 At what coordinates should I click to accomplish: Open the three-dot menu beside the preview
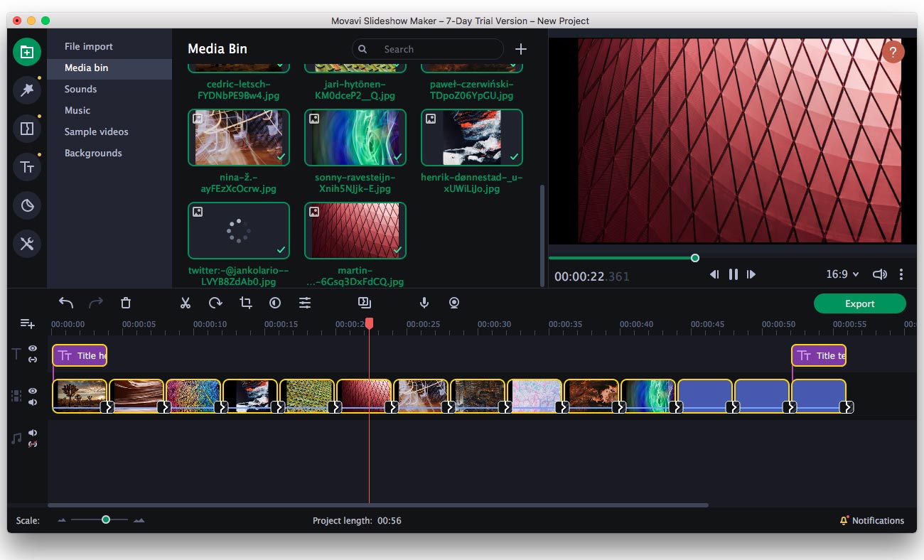[x=901, y=274]
